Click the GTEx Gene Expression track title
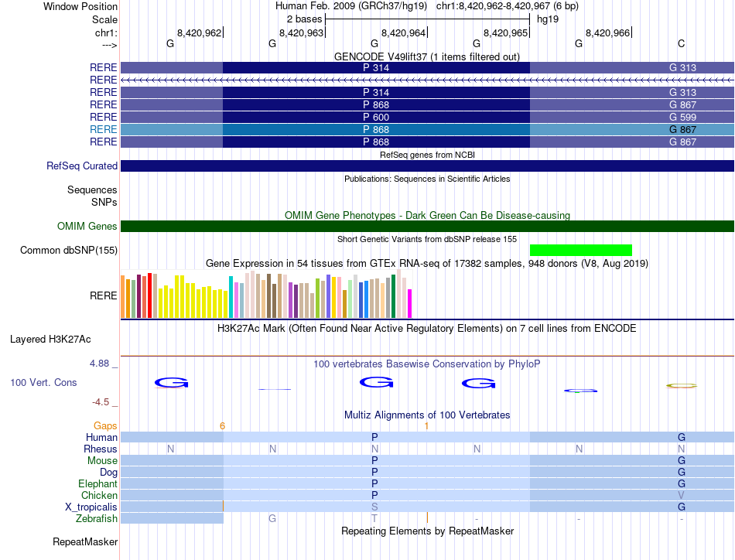 click(426, 263)
